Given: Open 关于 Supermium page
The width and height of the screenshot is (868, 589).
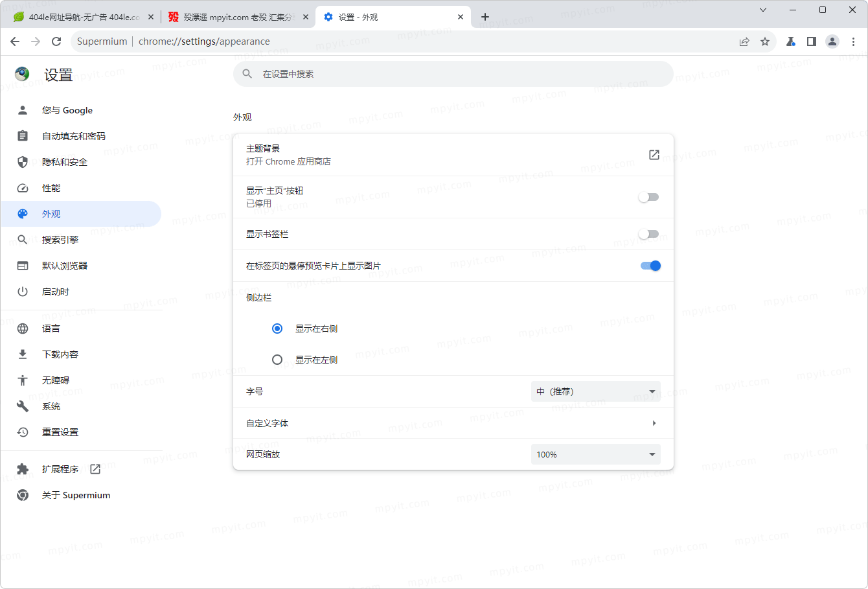Looking at the screenshot, I should pos(81,495).
